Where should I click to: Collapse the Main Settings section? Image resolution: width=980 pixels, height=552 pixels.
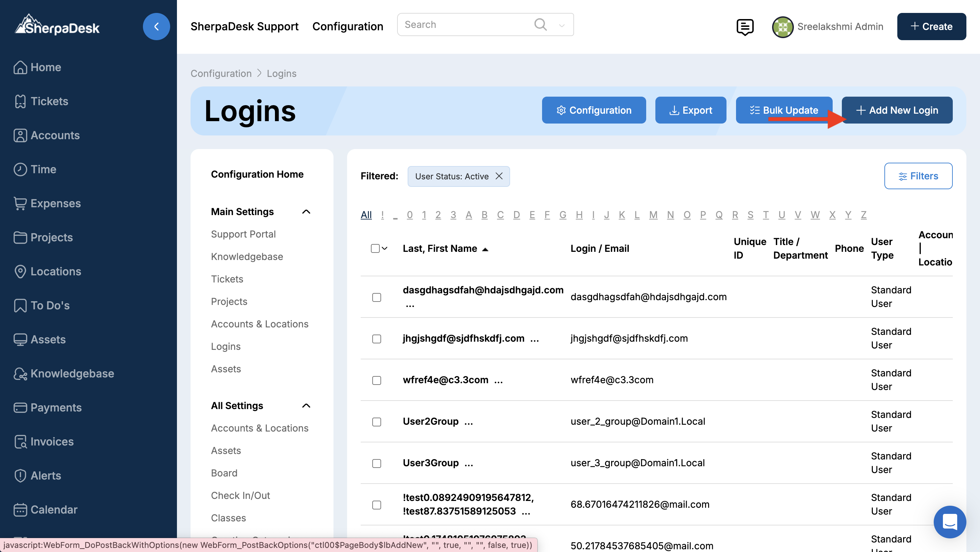click(x=306, y=212)
